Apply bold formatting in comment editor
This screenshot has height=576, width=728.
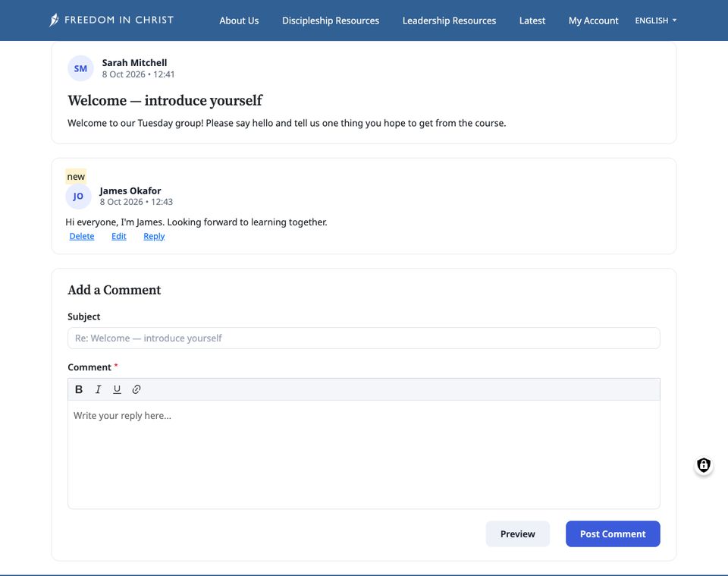pos(79,389)
